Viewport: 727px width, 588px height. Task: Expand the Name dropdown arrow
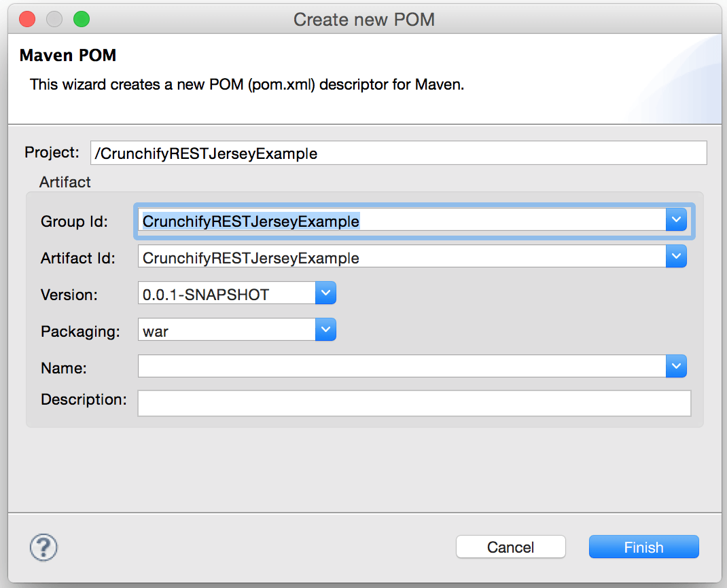[x=675, y=367]
